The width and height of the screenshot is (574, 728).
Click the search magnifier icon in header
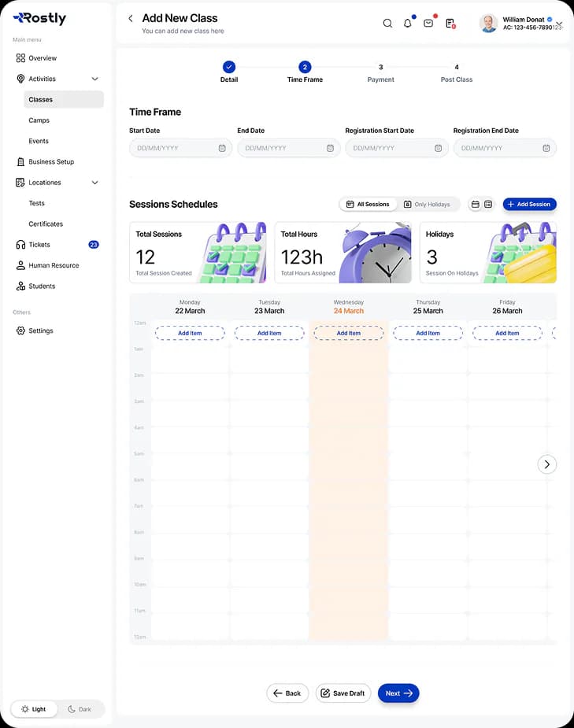387,23
